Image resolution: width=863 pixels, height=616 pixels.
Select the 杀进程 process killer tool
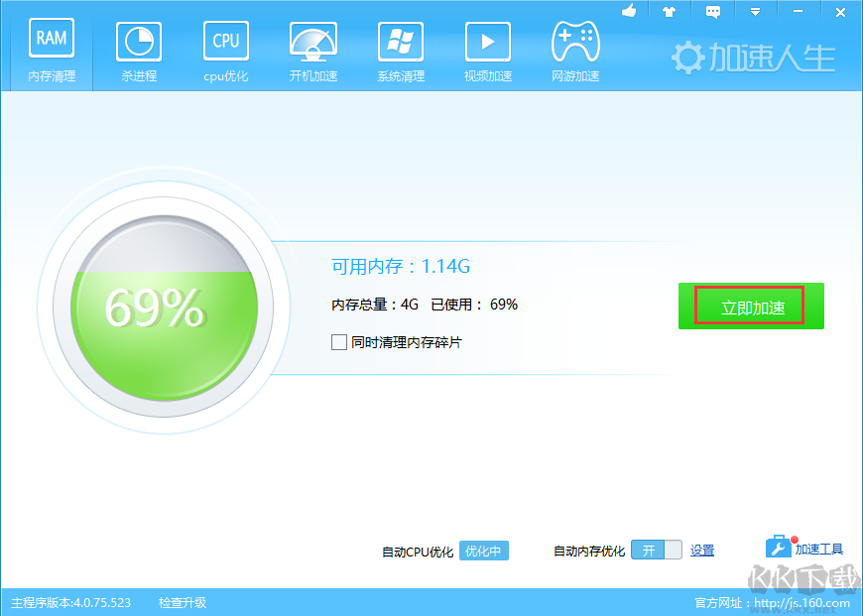[138, 50]
